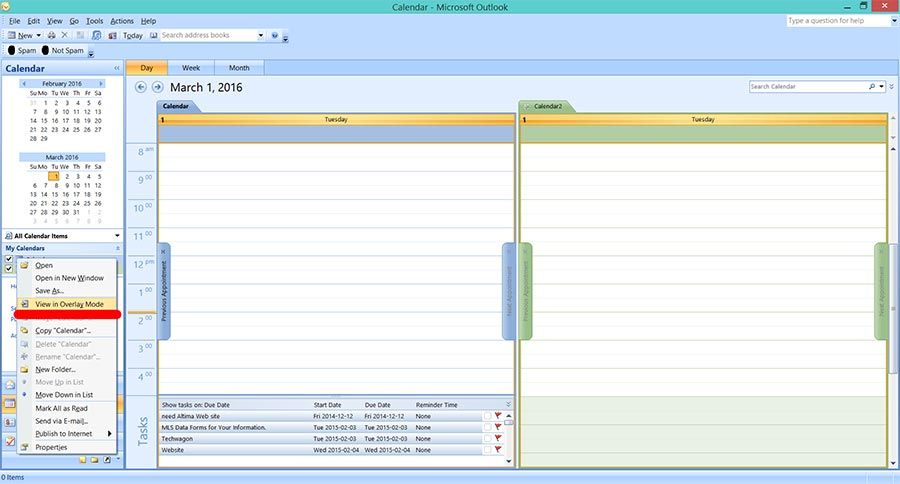This screenshot has width=900, height=484.
Task: Switch to the Month view tab
Action: pyautogui.click(x=239, y=68)
